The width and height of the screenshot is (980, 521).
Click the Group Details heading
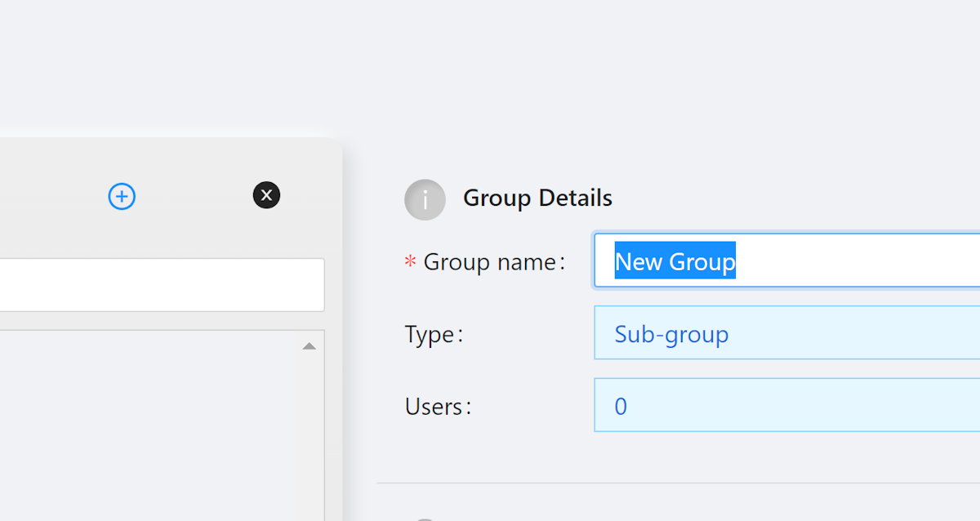[537, 198]
